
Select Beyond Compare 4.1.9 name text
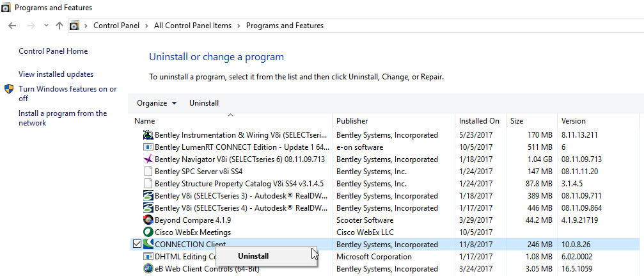[x=192, y=220]
